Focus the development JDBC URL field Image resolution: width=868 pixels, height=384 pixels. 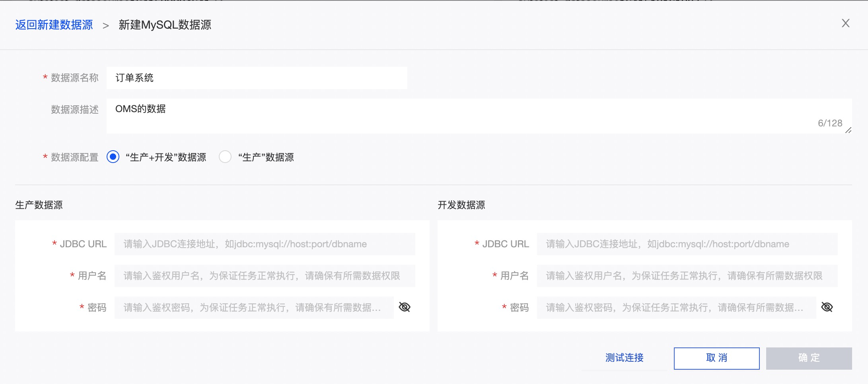coord(687,244)
